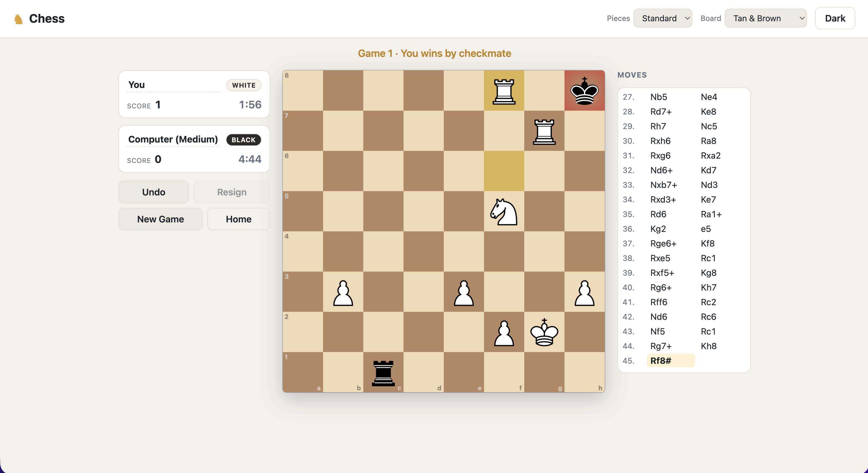Select move 45 Rf8# in list

click(671, 361)
